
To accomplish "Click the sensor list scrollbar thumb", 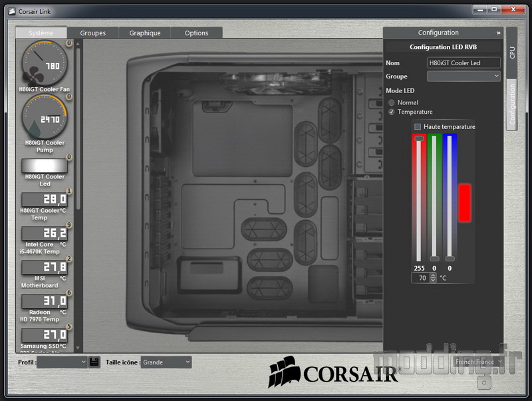I will click(78, 128).
